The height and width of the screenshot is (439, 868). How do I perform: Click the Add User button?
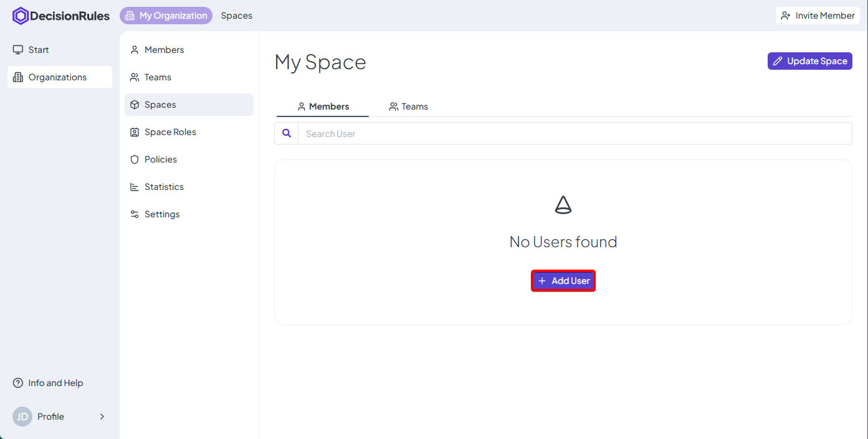[x=563, y=281]
